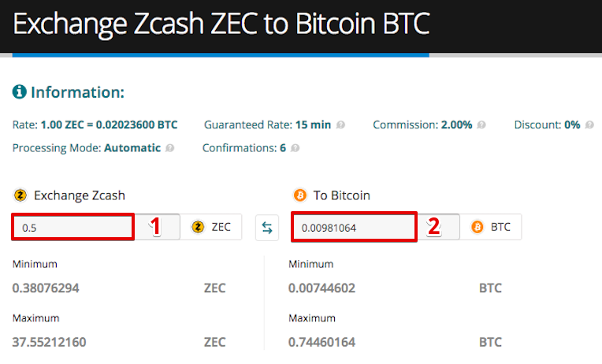Click the help icon beside Commission 2.00%

(481, 124)
